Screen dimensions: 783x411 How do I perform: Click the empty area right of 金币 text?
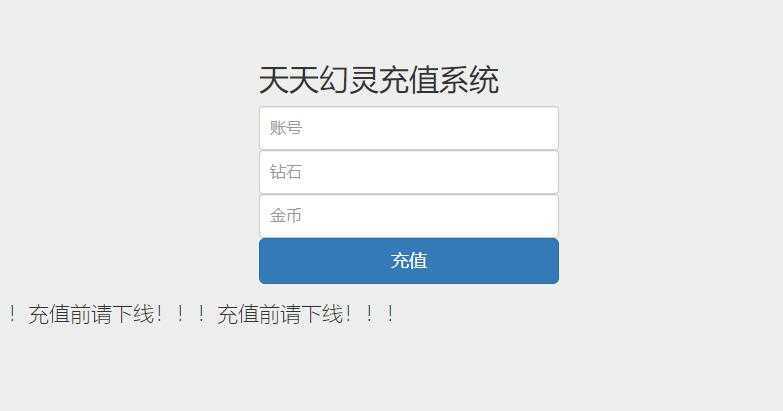pos(429,216)
